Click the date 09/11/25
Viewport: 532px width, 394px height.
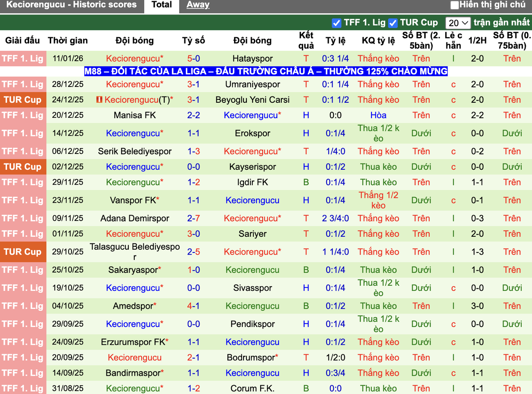[x=68, y=218]
